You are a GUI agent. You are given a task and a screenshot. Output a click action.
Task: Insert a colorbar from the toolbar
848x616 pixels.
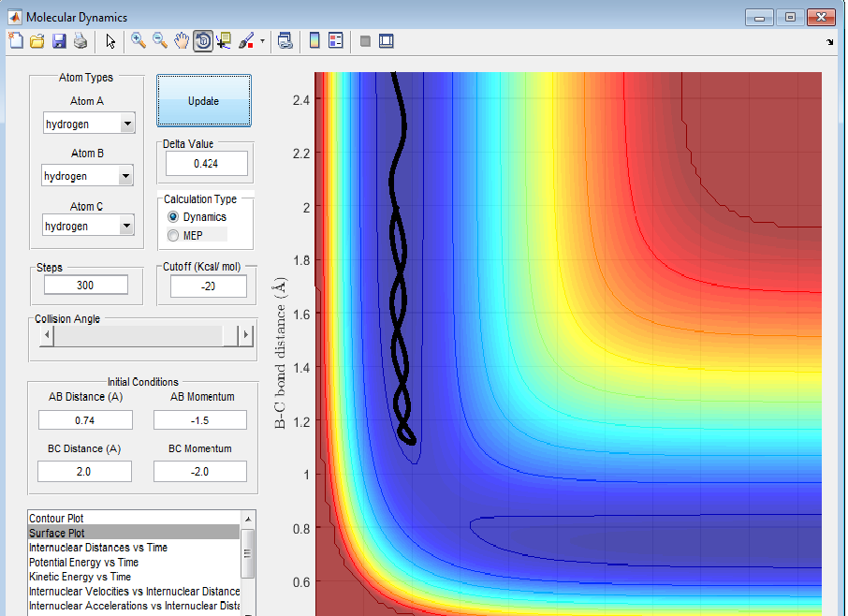coord(314,40)
